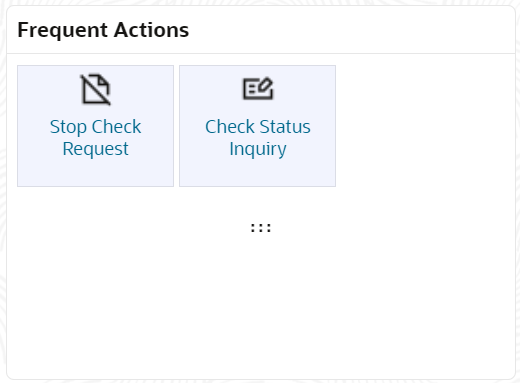
Task: Select the six-dot drag handle icon
Action: (x=261, y=228)
